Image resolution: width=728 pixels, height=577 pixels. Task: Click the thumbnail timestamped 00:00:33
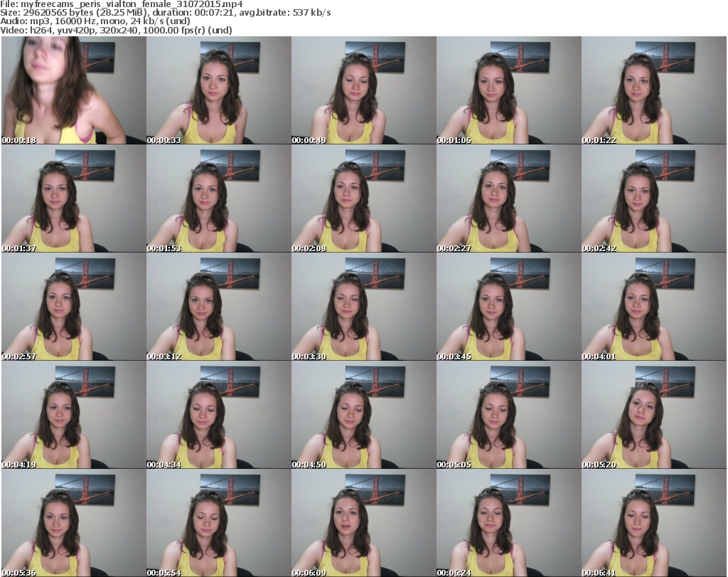pos(219,90)
